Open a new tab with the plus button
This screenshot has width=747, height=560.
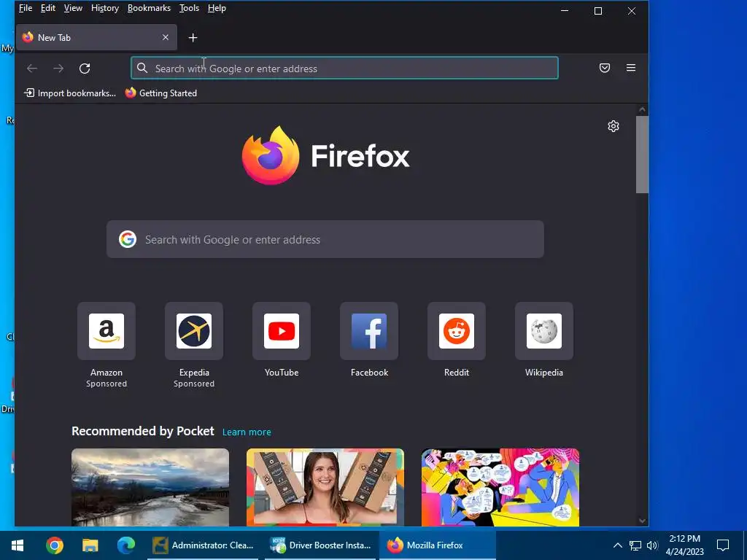(193, 38)
